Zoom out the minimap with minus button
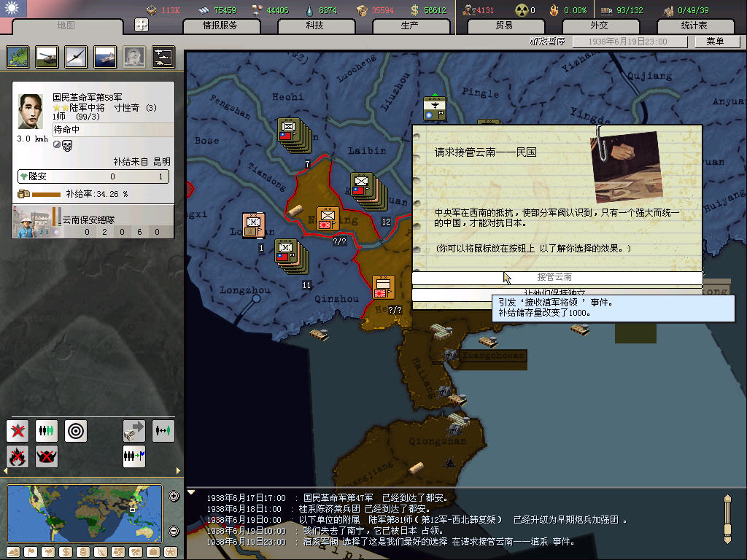Image resolution: width=747 pixels, height=560 pixels. [174, 531]
